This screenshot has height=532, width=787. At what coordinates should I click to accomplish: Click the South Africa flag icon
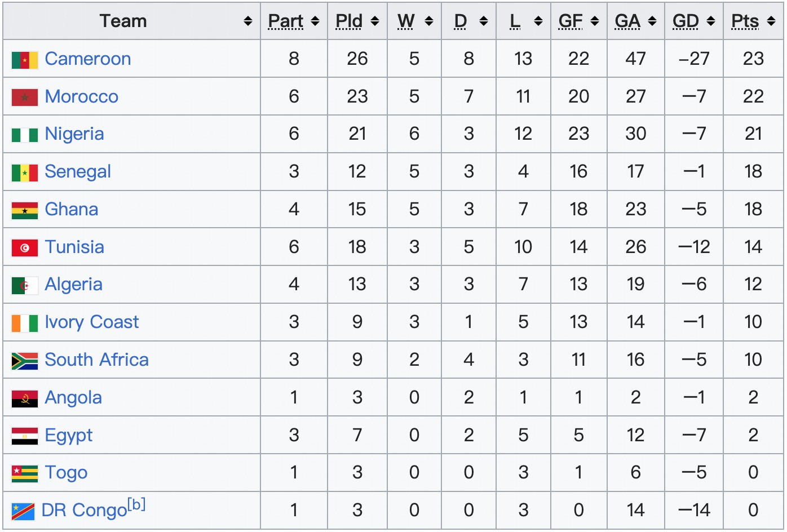click(25, 361)
